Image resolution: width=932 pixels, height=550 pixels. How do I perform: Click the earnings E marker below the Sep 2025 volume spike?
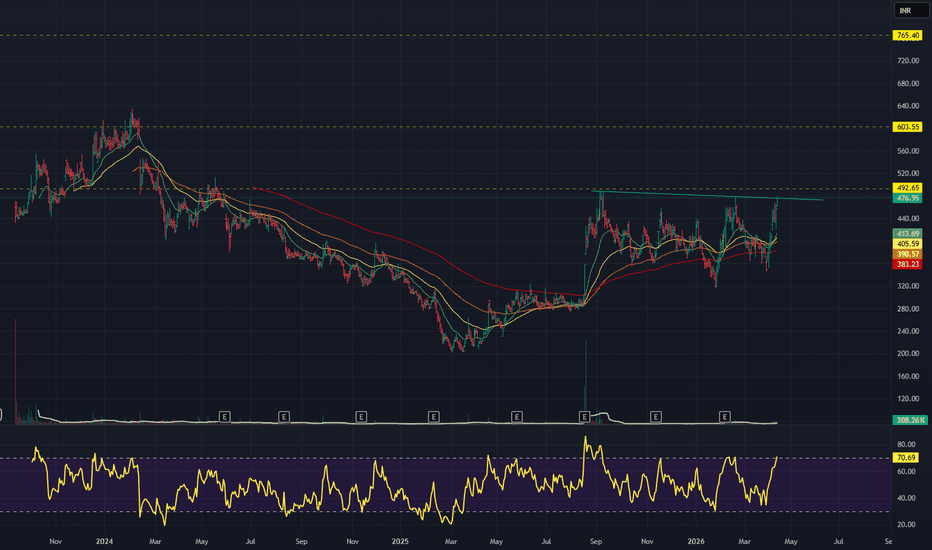[584, 415]
